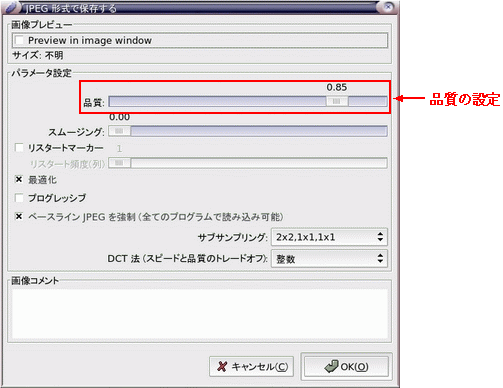The width and height of the screenshot is (503, 388).
Task: Click the スムージング smoothing slider handle
Action: pos(120,131)
